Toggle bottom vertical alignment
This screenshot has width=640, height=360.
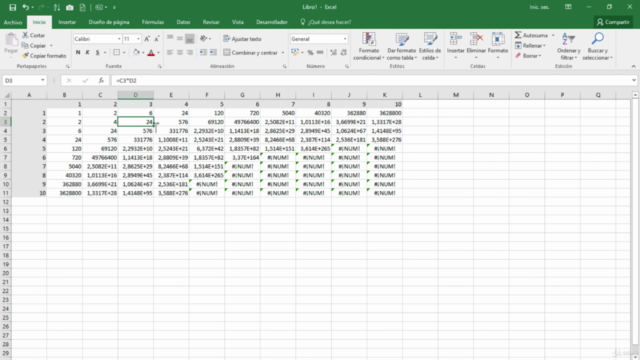point(189,39)
